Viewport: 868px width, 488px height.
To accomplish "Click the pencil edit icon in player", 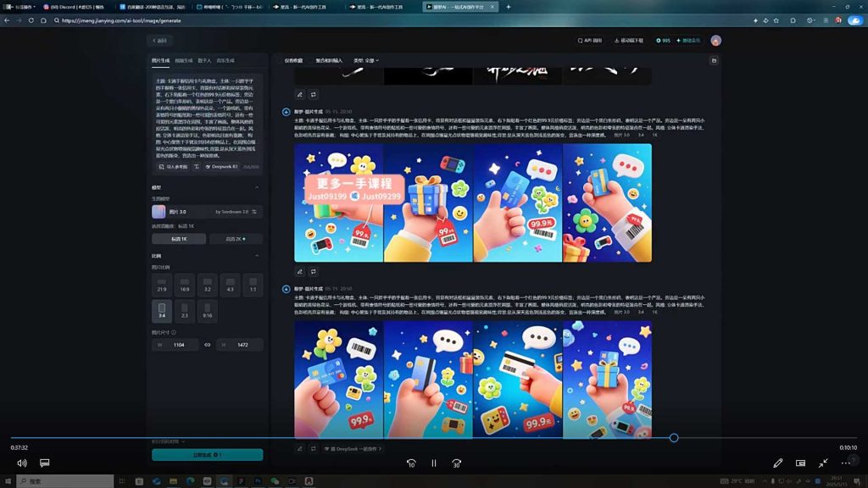I will tap(778, 463).
